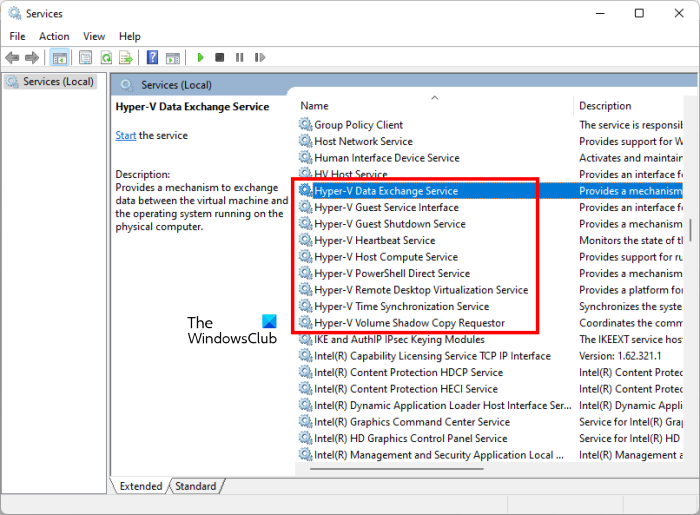Click the Stop Service square icon

219,58
